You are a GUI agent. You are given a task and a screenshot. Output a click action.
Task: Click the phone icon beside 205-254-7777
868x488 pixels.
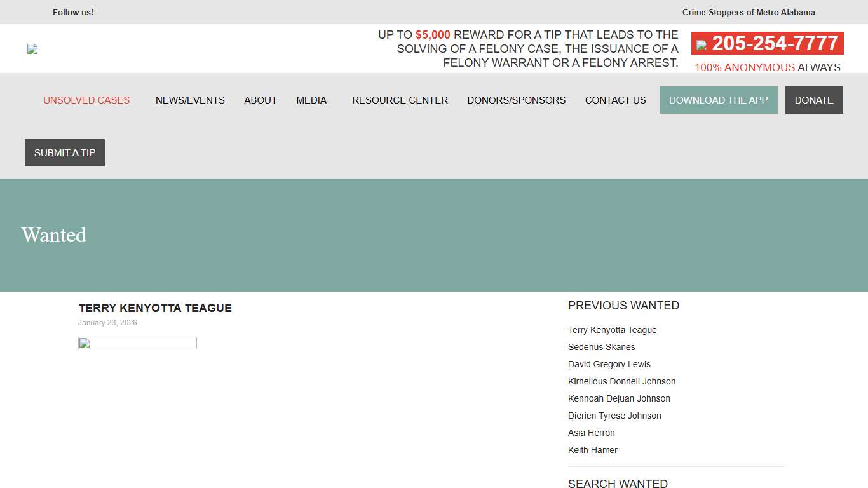click(x=702, y=45)
